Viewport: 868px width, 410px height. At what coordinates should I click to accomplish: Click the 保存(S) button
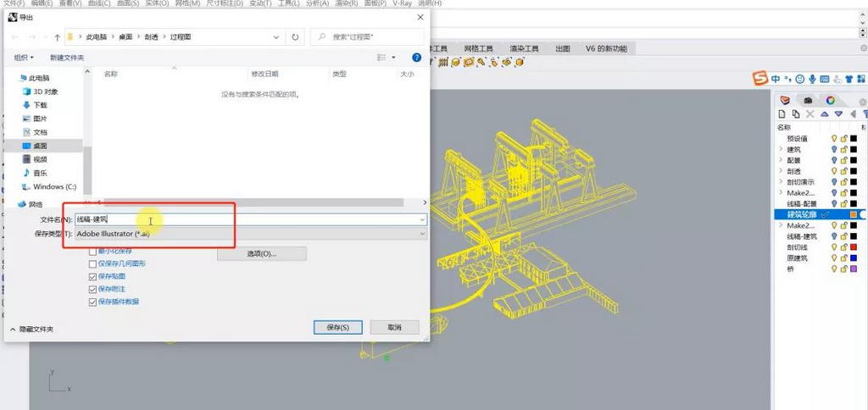[338, 327]
